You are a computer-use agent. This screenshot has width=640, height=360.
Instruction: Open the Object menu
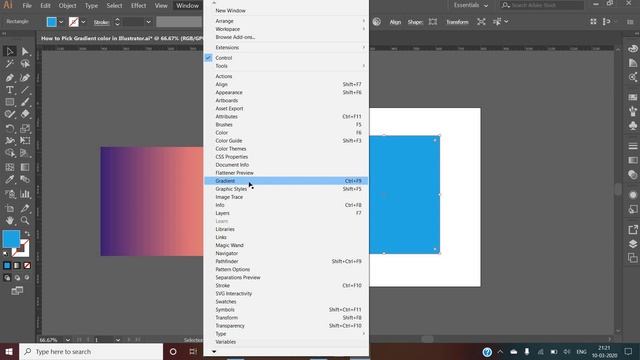pos(67,6)
